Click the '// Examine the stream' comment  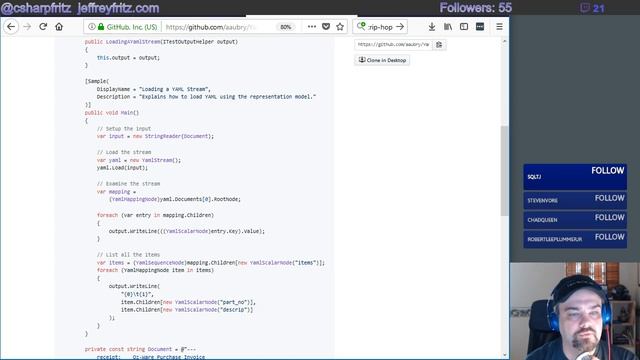coord(128,184)
